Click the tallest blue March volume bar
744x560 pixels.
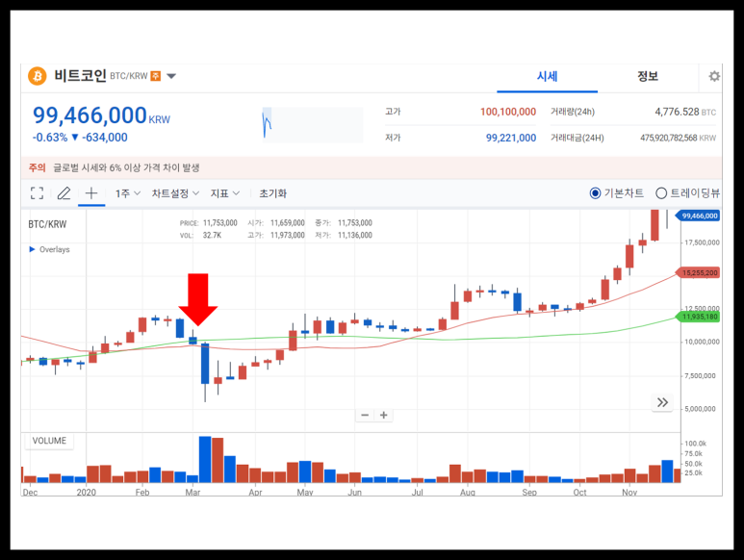coord(205,460)
